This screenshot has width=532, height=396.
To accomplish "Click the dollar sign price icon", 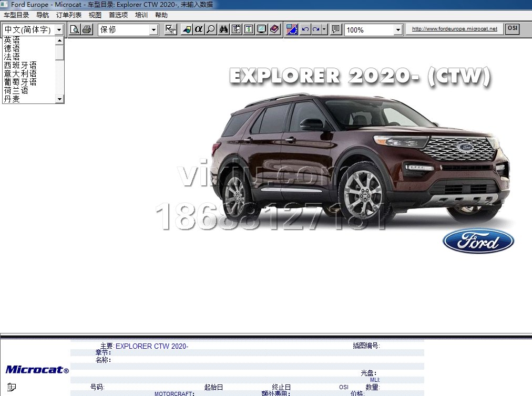I will (x=249, y=29).
